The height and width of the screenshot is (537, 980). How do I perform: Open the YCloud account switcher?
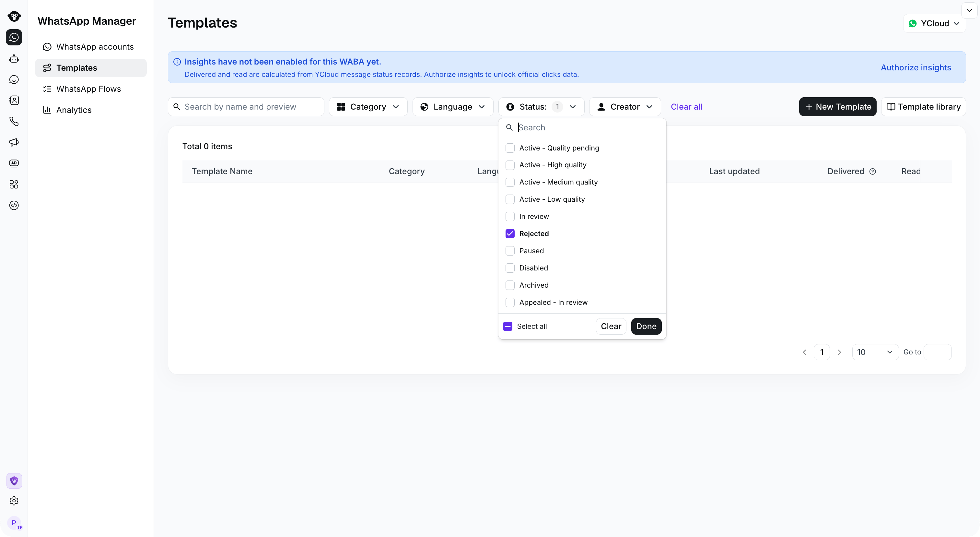(x=934, y=24)
